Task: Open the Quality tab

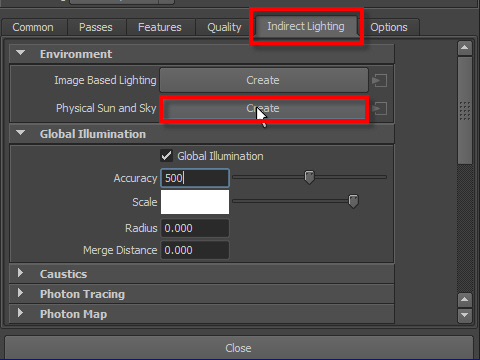Action: (224, 27)
